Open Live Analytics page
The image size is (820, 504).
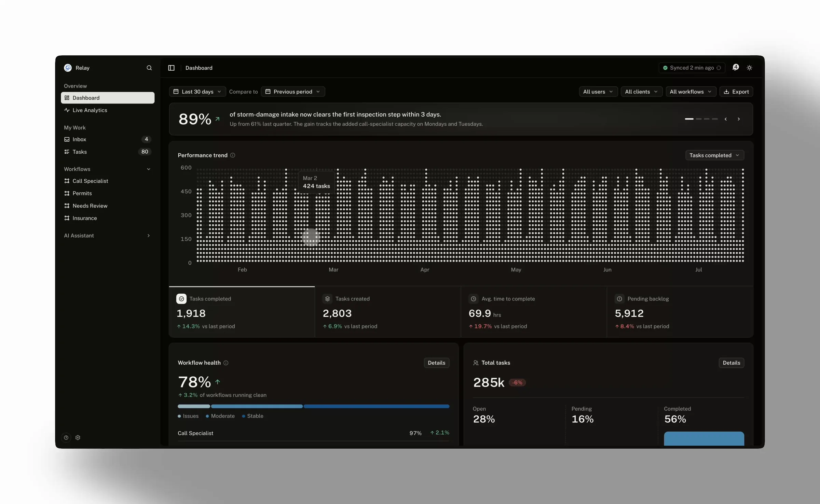(x=108, y=110)
